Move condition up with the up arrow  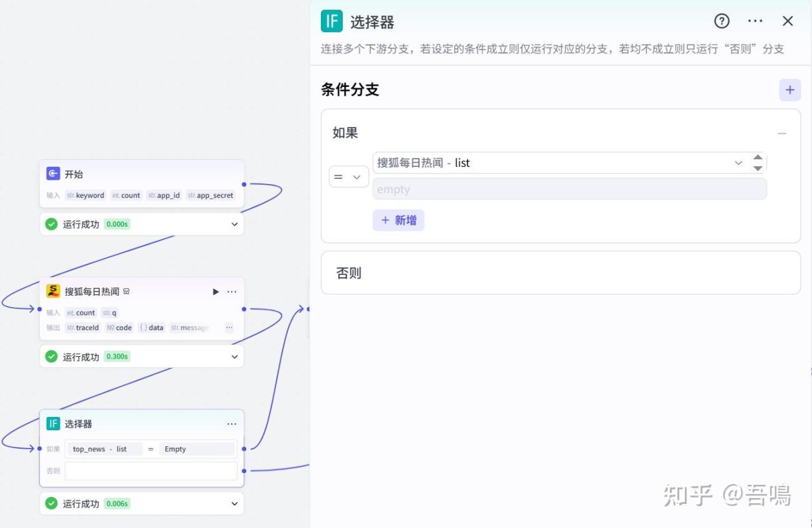pyautogui.click(x=757, y=157)
